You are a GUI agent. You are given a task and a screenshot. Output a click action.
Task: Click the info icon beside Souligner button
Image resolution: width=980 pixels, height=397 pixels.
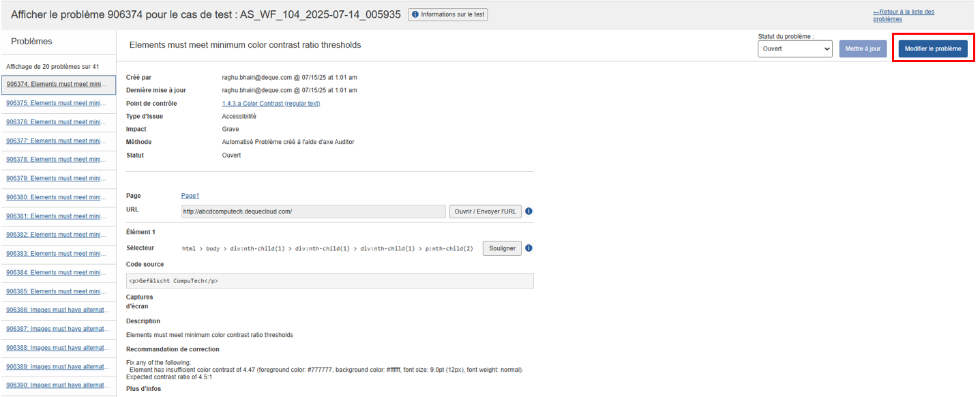coord(529,248)
